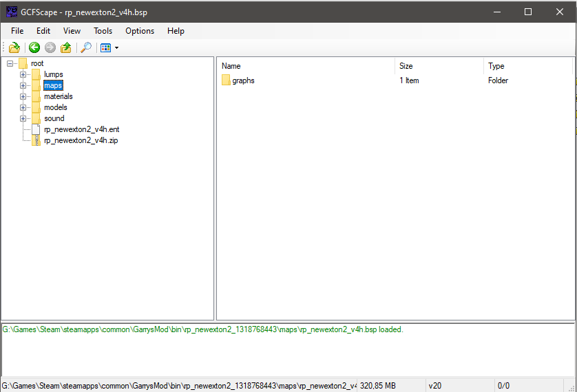The image size is (577, 392).
Task: Expand the materials folder node
Action: 23,96
